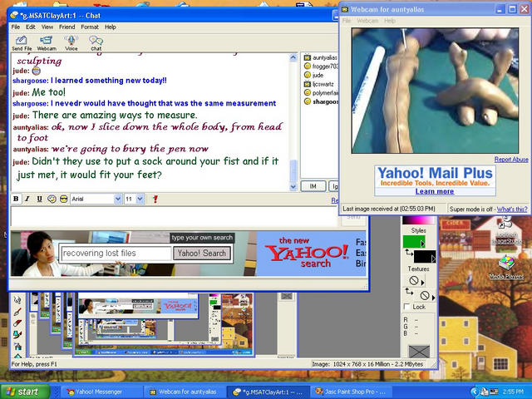Open the Friend menu
532x399 pixels.
[66, 27]
